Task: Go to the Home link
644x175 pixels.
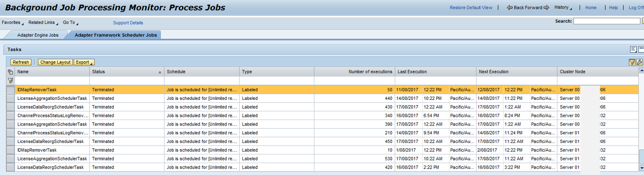Action: coord(591,8)
